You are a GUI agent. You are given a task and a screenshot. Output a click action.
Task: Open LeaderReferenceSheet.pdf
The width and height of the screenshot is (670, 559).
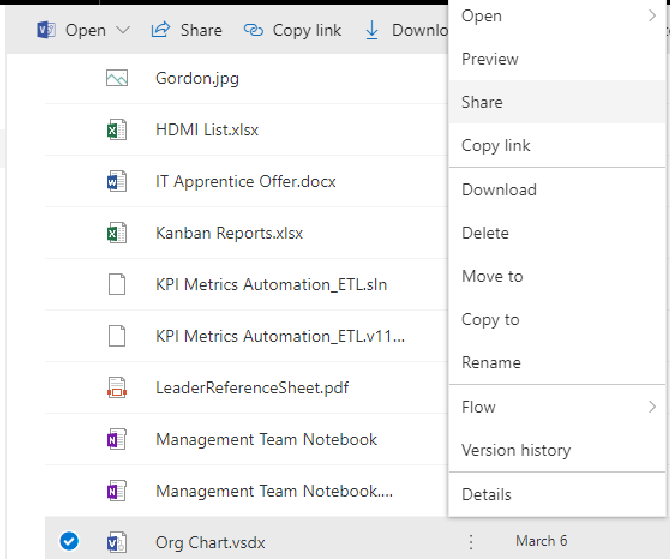tap(253, 388)
